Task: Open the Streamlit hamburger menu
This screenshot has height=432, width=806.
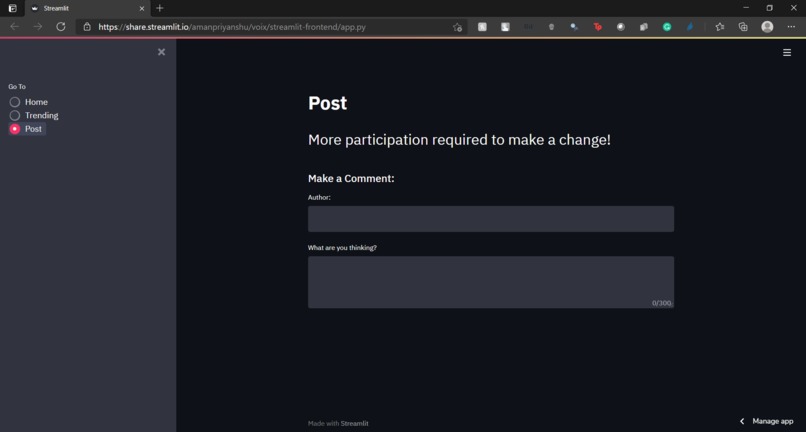Action: (x=787, y=52)
